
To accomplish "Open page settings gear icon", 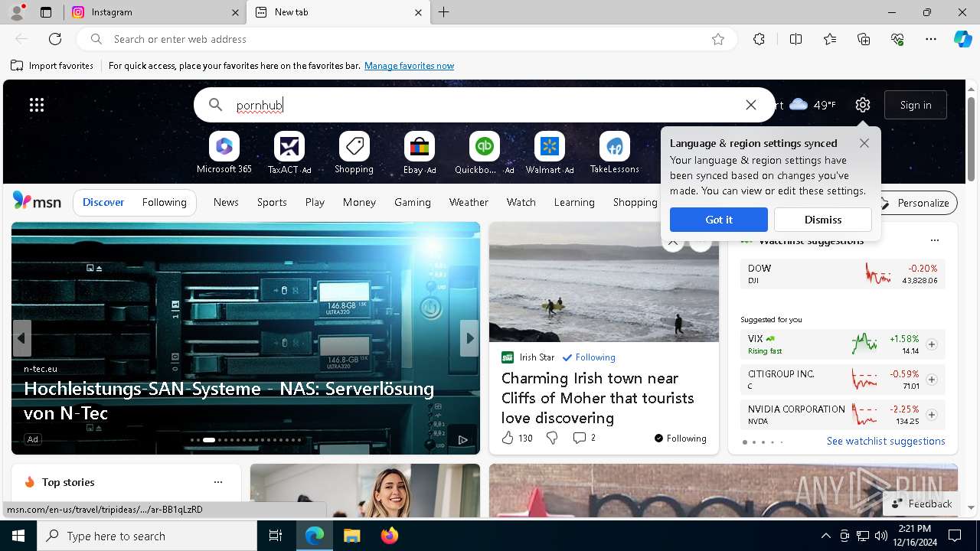I will coord(863,105).
